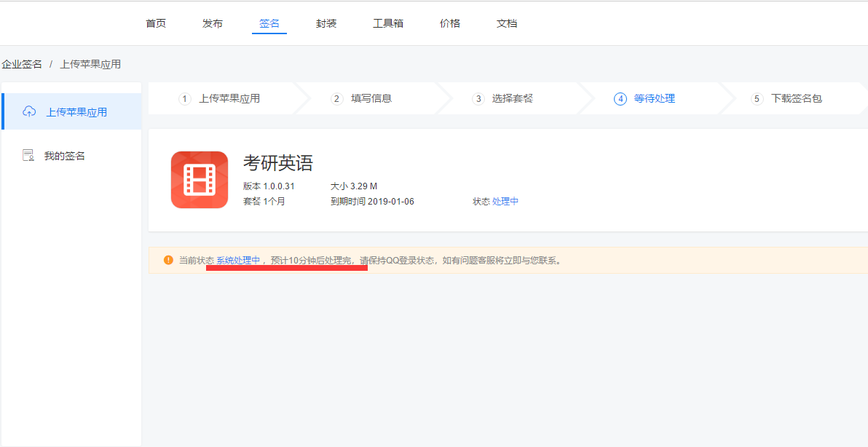Click the 考研英语 red film app icon

200,180
